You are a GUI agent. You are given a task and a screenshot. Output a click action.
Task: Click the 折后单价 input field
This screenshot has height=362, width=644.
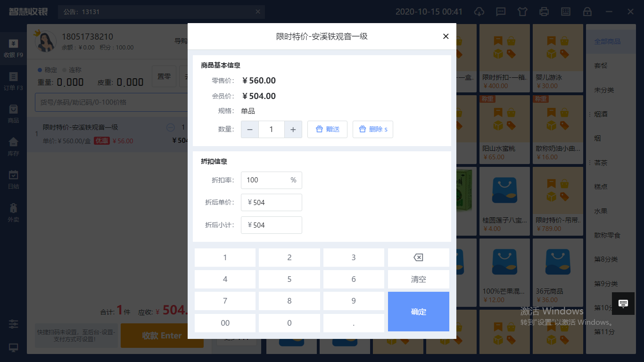(272, 203)
